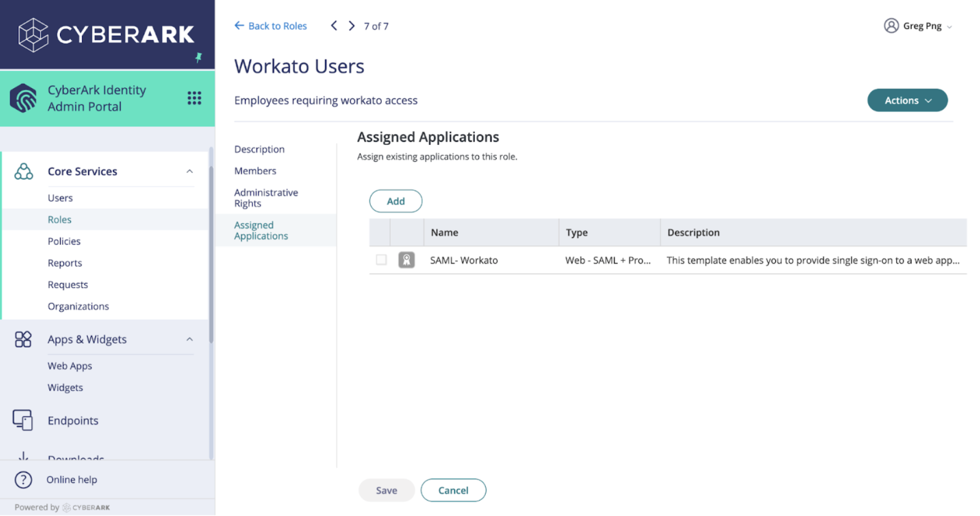Open the Actions dropdown

click(907, 100)
